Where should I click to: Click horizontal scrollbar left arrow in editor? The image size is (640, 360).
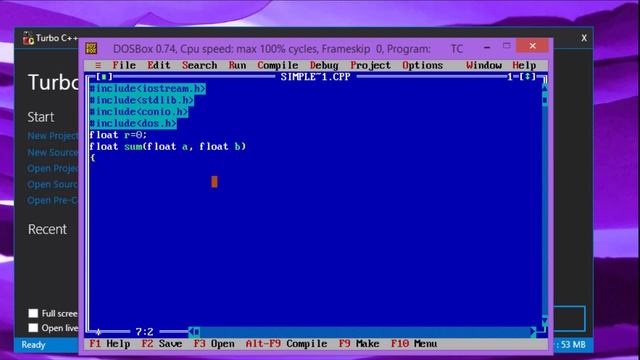click(x=191, y=332)
